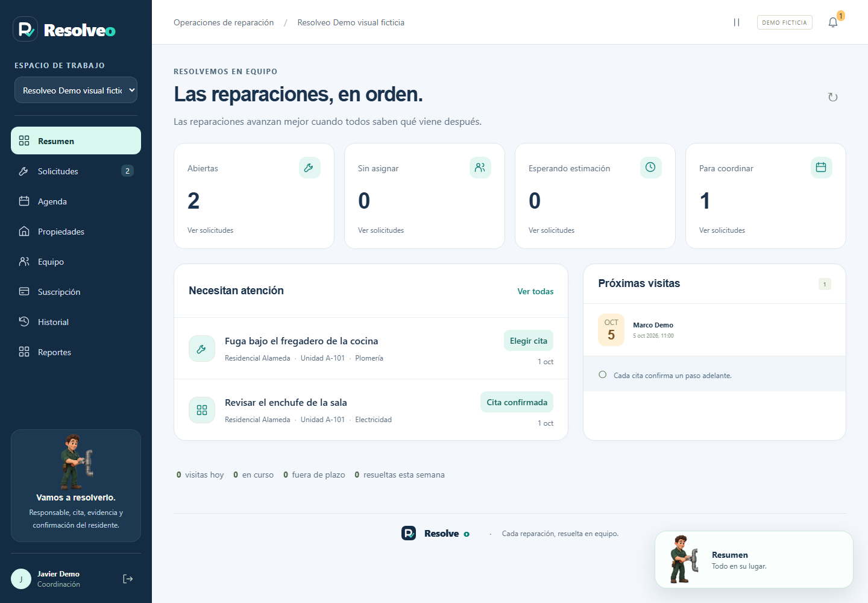
Task: Click the Resolveo logo in the sidebar
Action: pos(64,29)
